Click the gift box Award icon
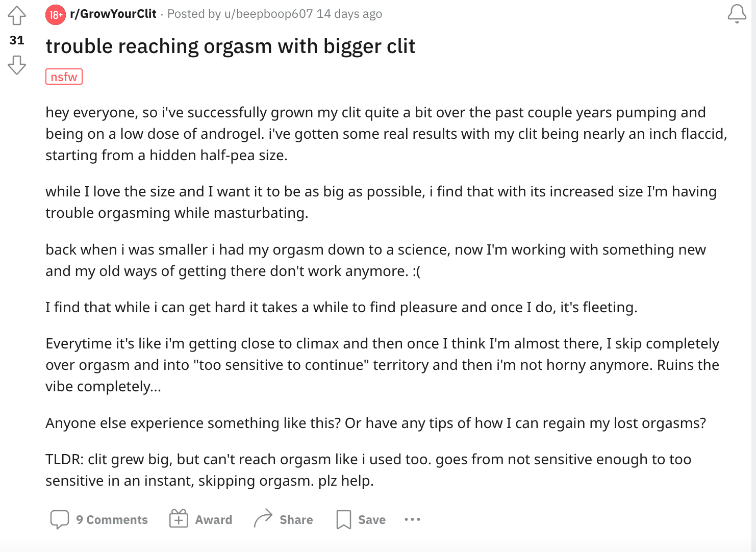 click(x=179, y=518)
